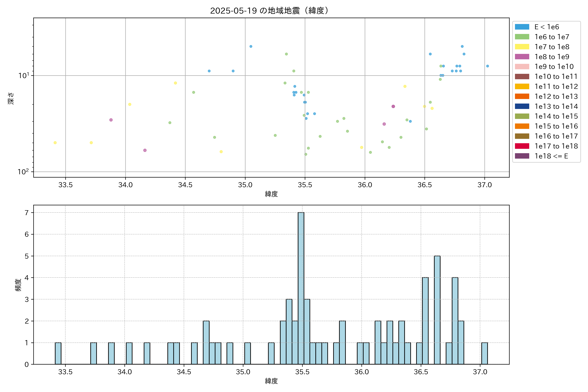Image resolution: width=588 pixels, height=392 pixels.
Task: Click the scatter plot's 緯度 x-axis label
Action: [271, 194]
